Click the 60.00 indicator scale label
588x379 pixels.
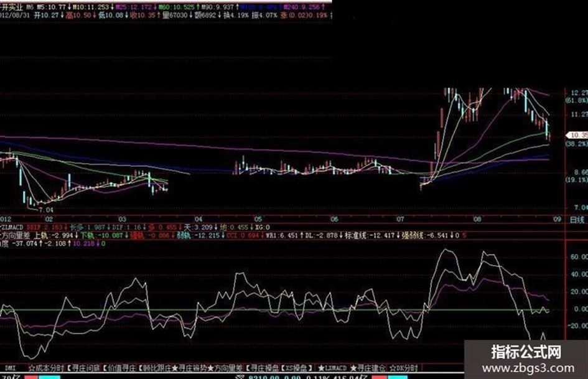coord(579,257)
